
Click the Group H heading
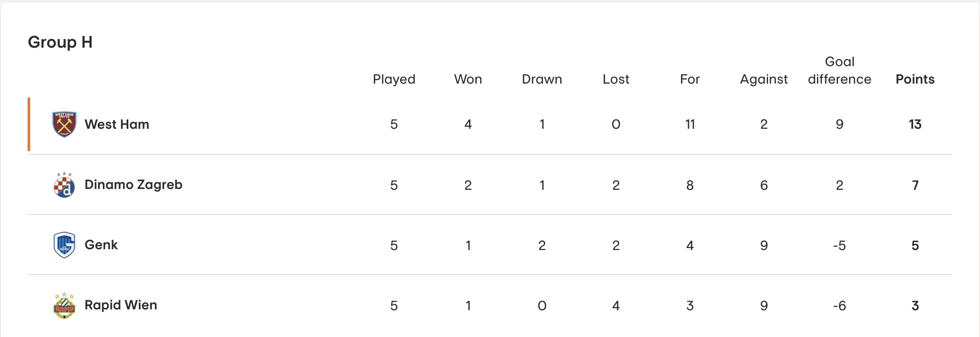click(x=60, y=42)
